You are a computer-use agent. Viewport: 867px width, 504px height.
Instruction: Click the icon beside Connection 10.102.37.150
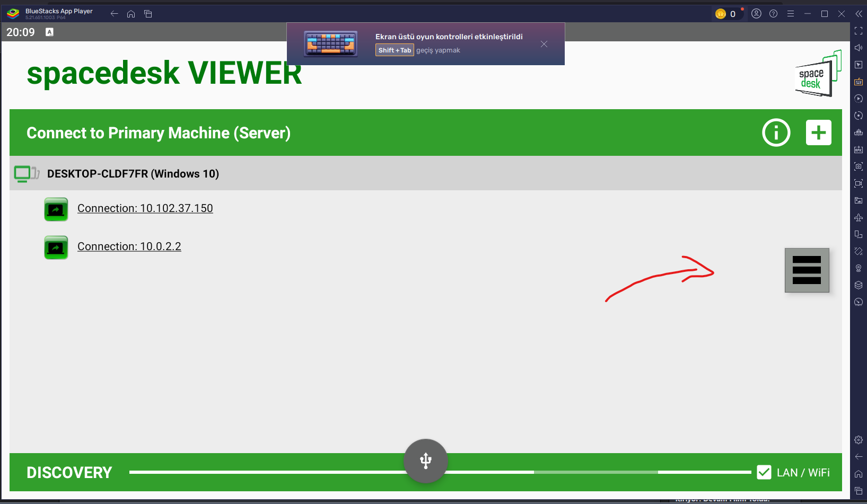(x=56, y=209)
